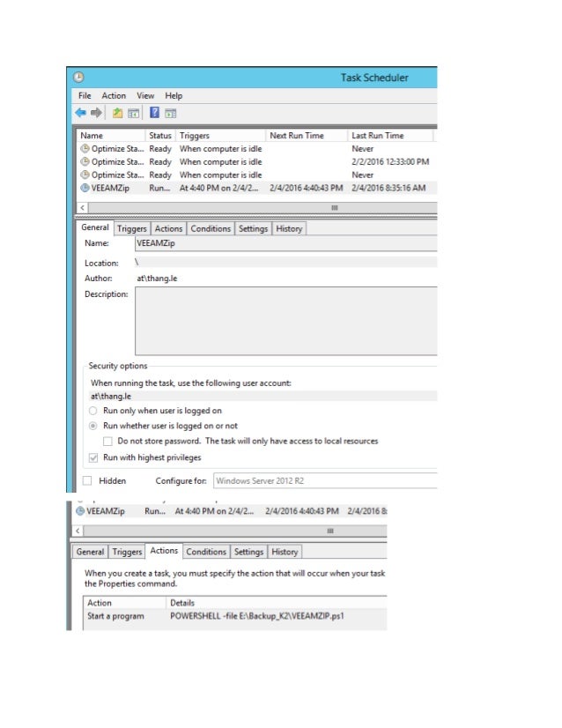Click clock icon of Optimize task run 2/2/2016
Viewport: 562px width, 728px height.
click(85, 161)
